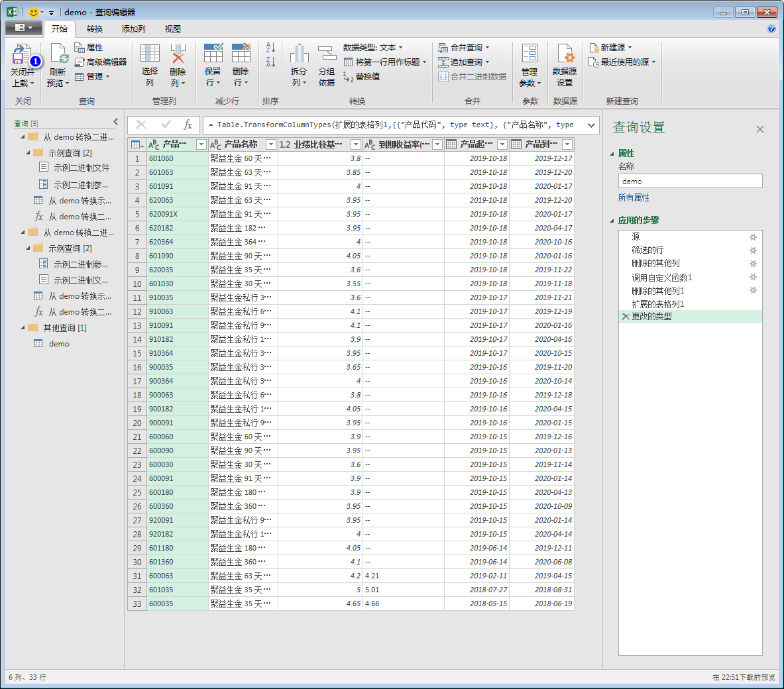The height and width of the screenshot is (689, 784).
Task: Sort ascending with the A-Z icon
Action: (270, 48)
